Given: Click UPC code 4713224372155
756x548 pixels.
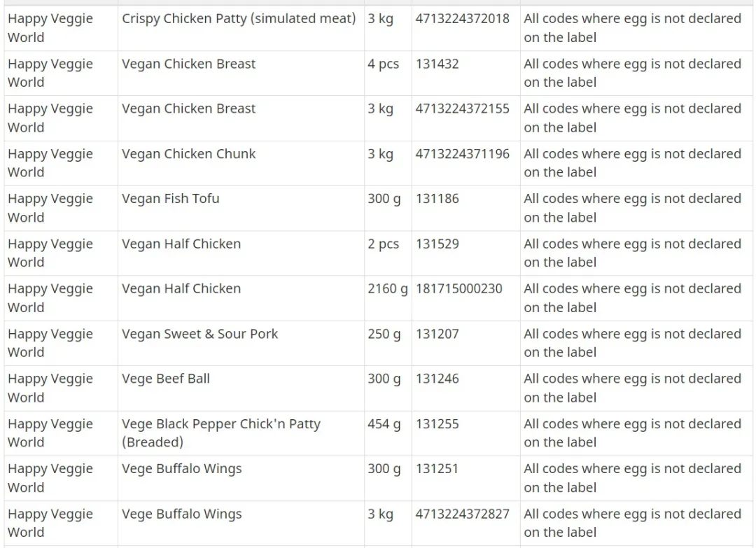Looking at the screenshot, I should [463, 109].
